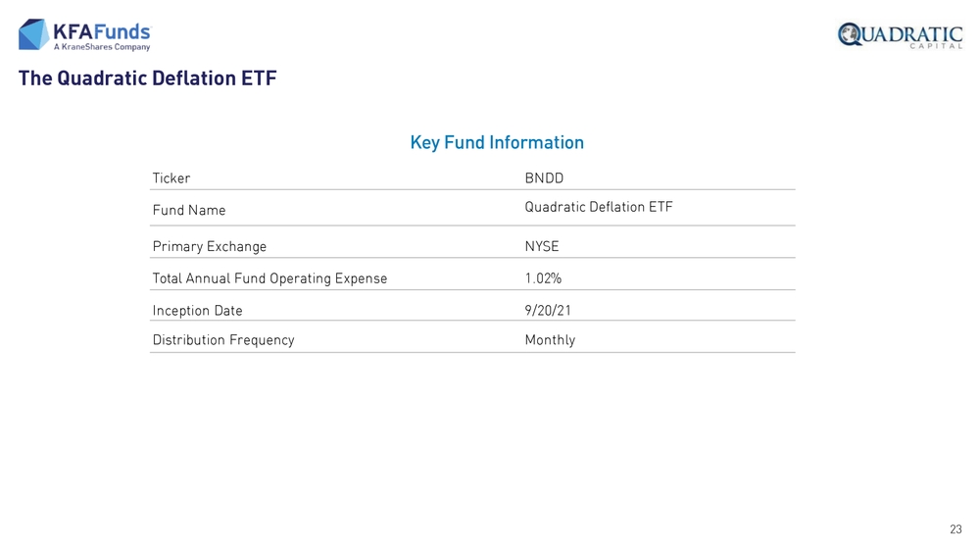
Task: Select the 'Primary Exchange' row label
Action: pos(210,247)
